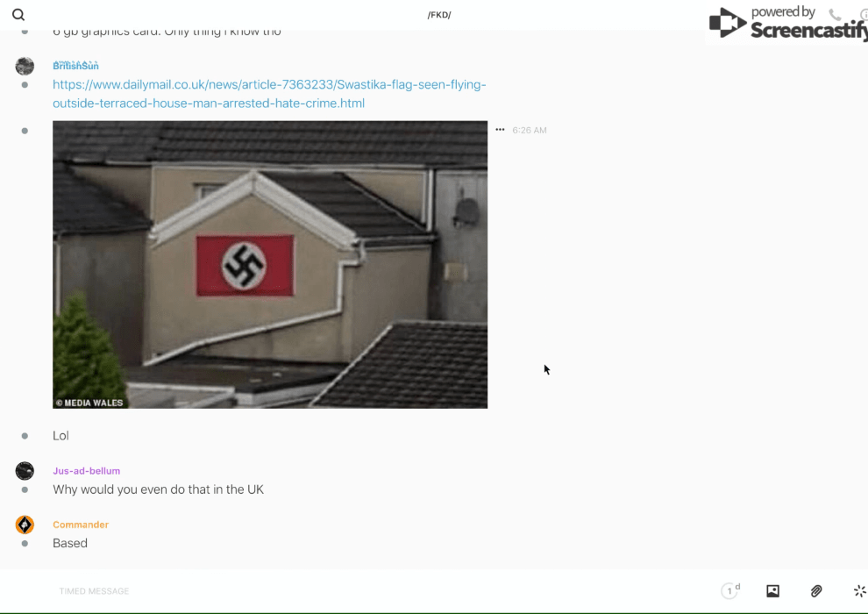Start a call with phone icon

point(835,15)
